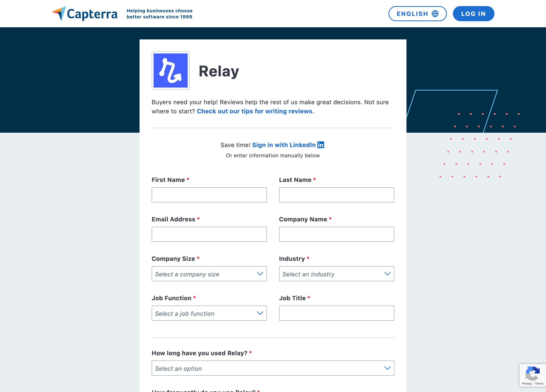
Task: Focus the Email Address field
Action: (209, 234)
